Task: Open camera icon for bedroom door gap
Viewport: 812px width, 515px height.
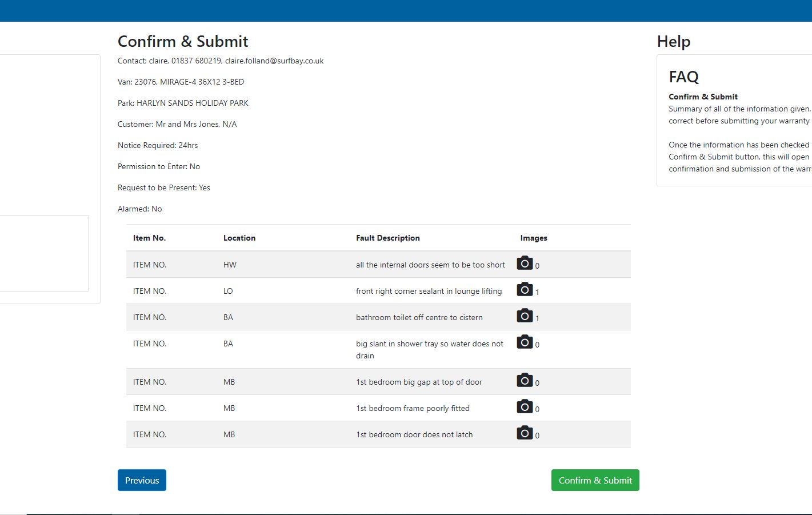Action: (525, 381)
